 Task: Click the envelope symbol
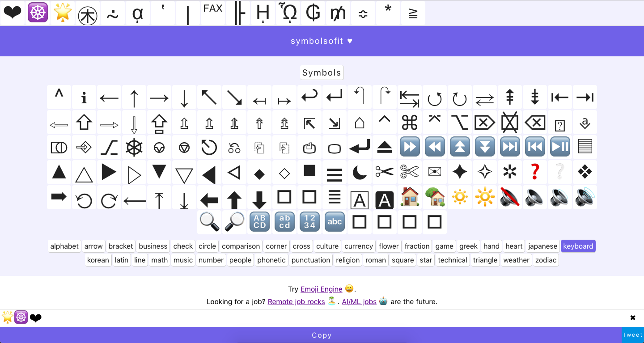(x=435, y=172)
